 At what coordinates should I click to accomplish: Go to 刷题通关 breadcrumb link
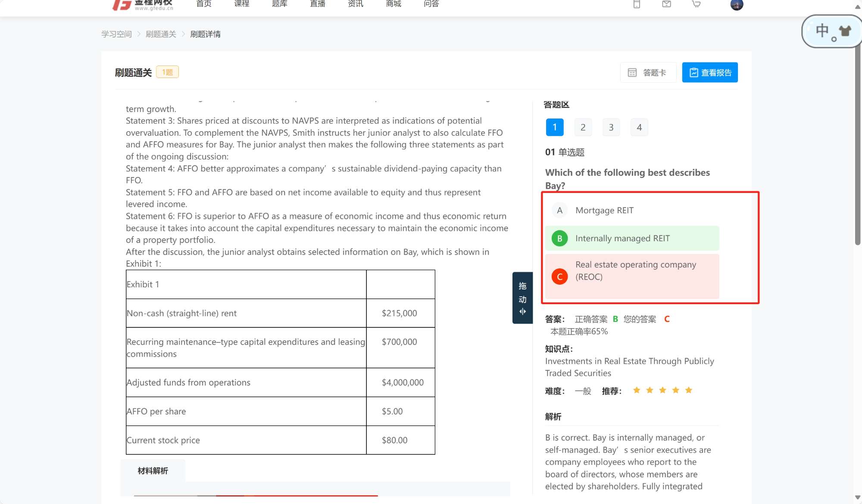(161, 34)
